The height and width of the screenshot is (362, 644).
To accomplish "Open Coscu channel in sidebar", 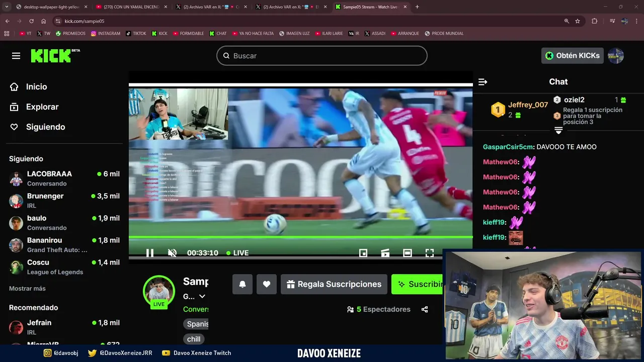I will 64,267.
